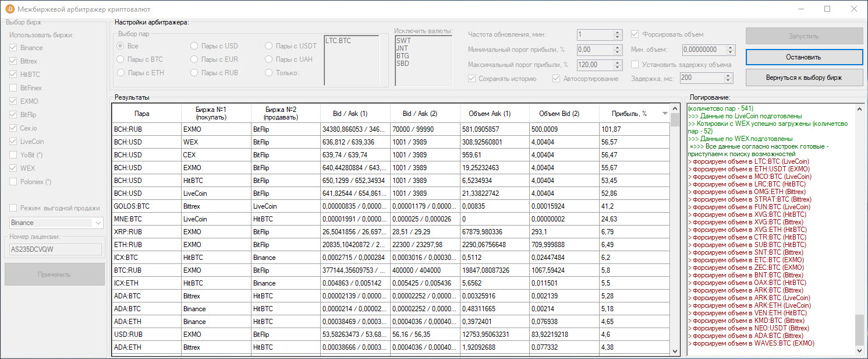This screenshot has width=868, height=359.
Task: Toggle the Сохранять историю checkbox
Action: coord(472,79)
